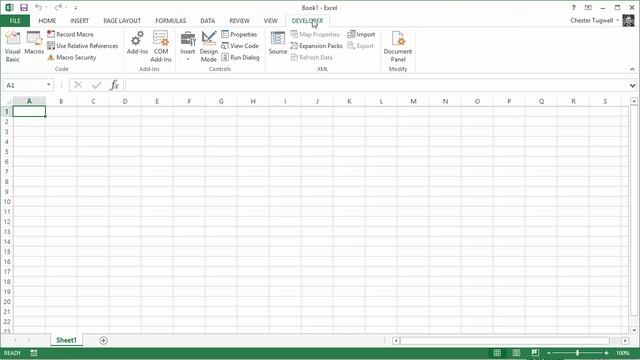Import XML data

[361, 34]
